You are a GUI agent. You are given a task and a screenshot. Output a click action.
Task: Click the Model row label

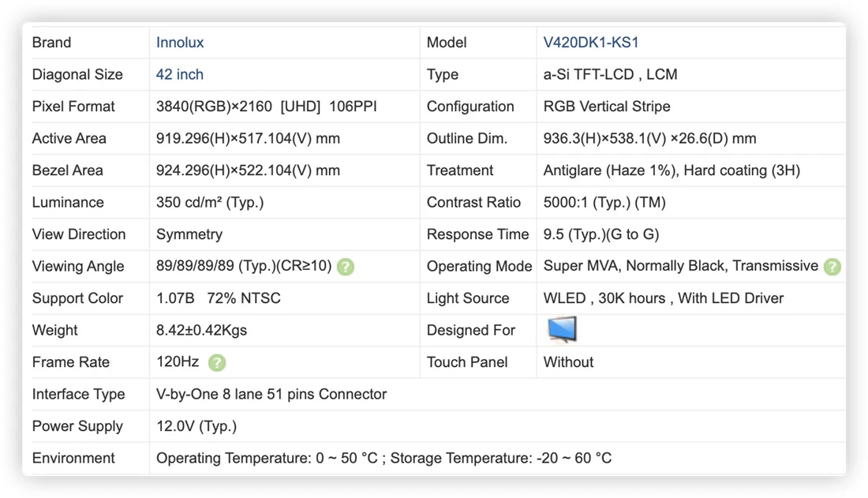(x=446, y=43)
